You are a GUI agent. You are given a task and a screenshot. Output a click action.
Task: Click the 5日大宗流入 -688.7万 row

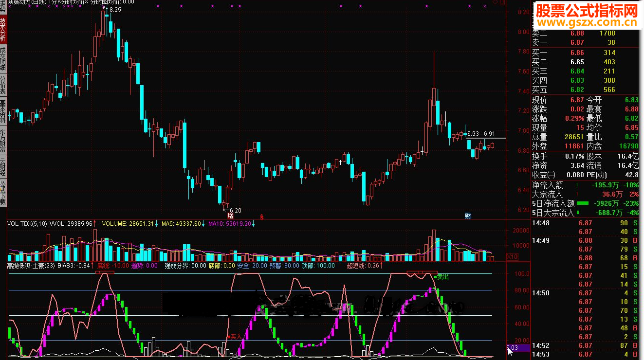pyautogui.click(x=585, y=213)
